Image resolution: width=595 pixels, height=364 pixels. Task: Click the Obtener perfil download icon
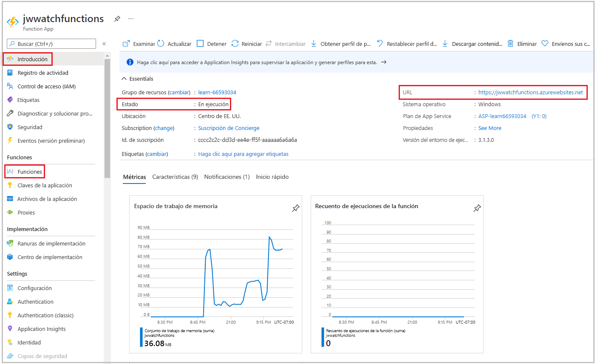pyautogui.click(x=314, y=44)
